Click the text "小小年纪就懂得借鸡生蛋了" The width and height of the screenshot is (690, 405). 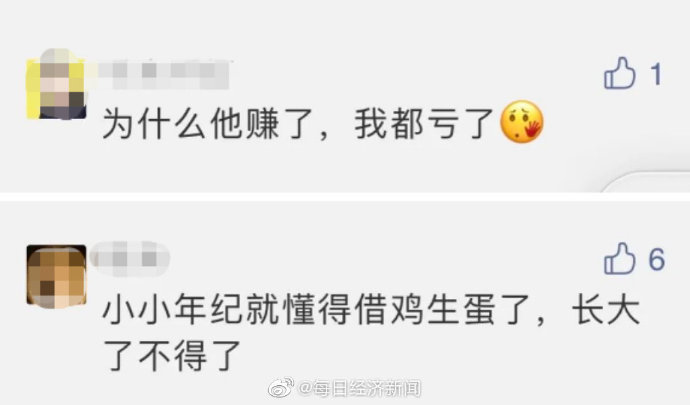coord(316,310)
